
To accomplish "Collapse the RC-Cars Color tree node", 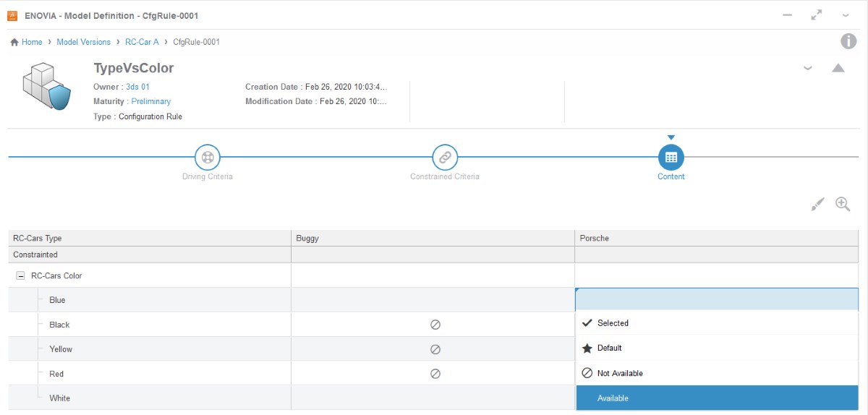I will click(20, 275).
